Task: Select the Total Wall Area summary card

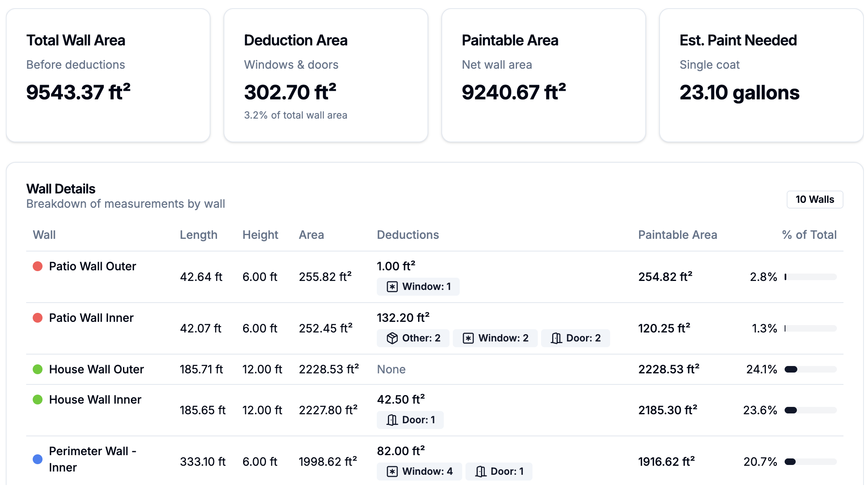Action: (108, 75)
